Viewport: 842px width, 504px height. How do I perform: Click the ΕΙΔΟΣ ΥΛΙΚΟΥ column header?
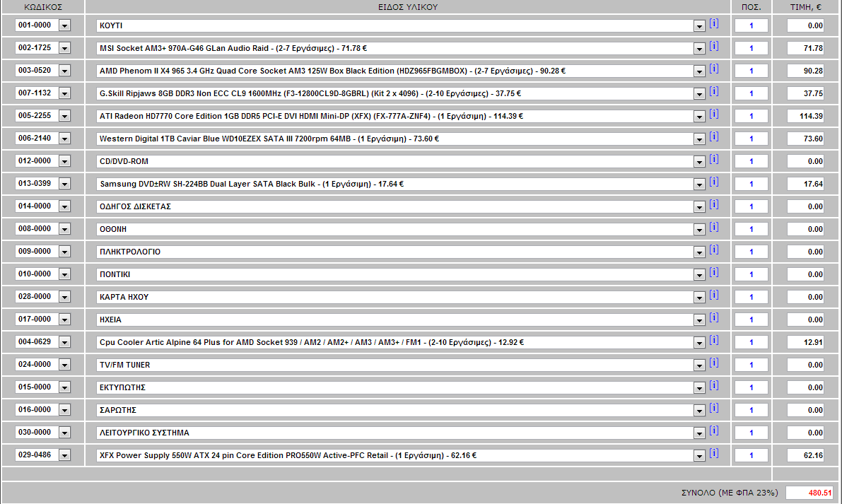tap(408, 7)
